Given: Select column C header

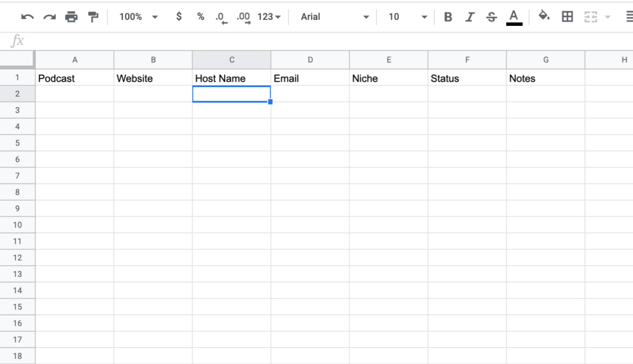Looking at the screenshot, I should point(232,60).
